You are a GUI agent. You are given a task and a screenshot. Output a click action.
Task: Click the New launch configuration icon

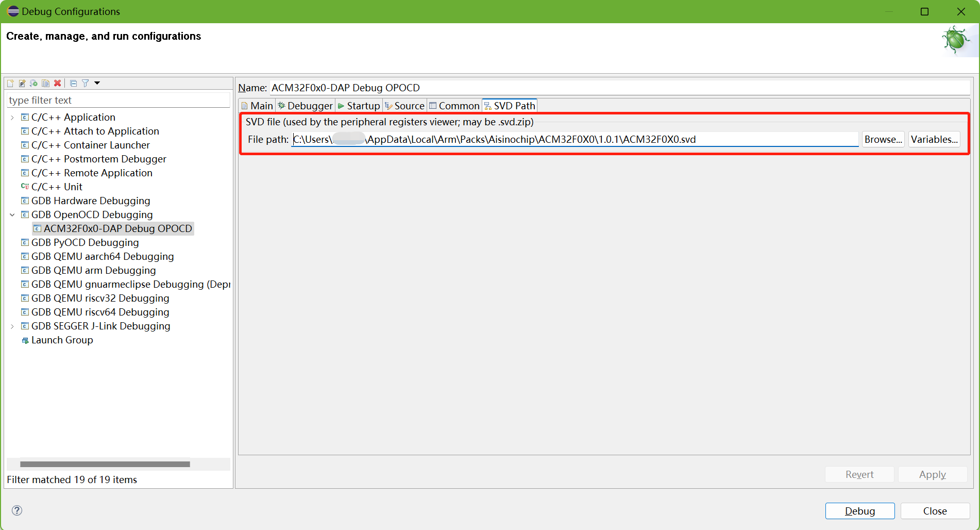pos(10,83)
